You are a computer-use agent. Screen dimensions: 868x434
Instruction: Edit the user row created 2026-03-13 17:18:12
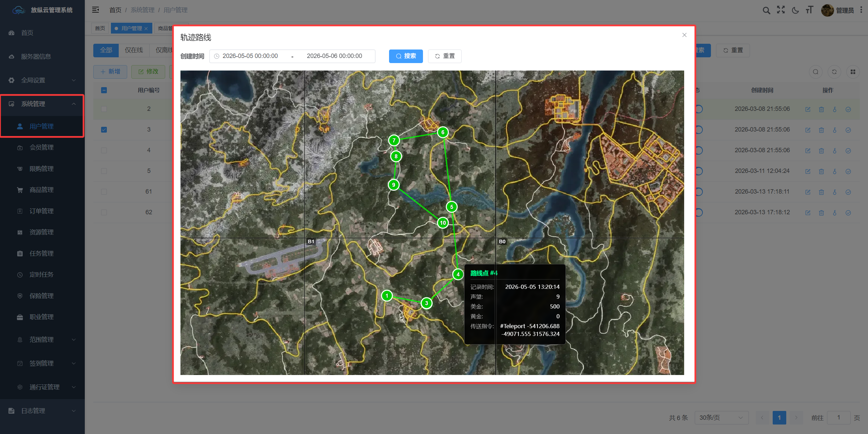click(808, 213)
